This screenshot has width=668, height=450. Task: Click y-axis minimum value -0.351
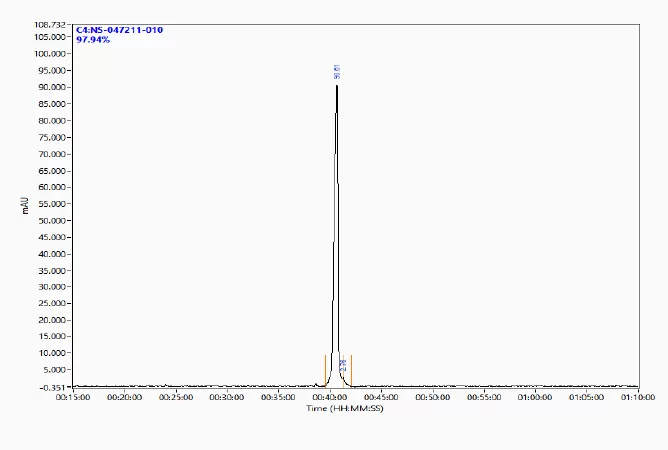52,387
